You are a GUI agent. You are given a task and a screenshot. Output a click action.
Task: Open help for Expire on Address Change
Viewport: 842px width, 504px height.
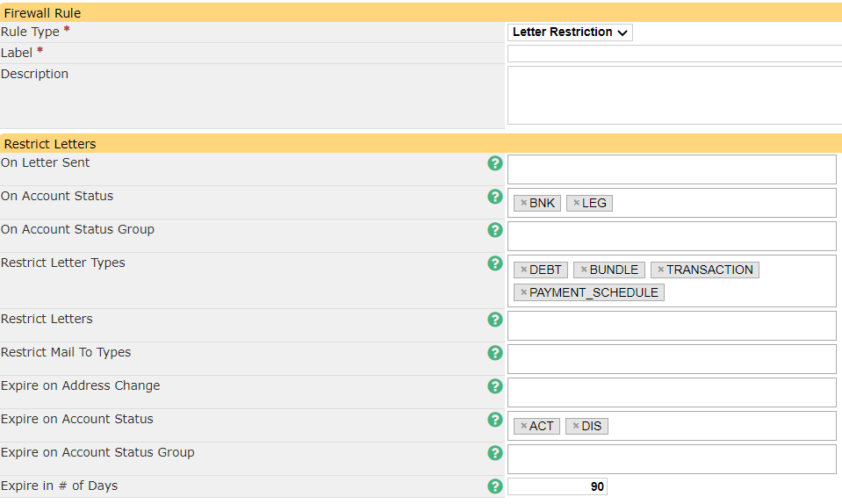(495, 386)
